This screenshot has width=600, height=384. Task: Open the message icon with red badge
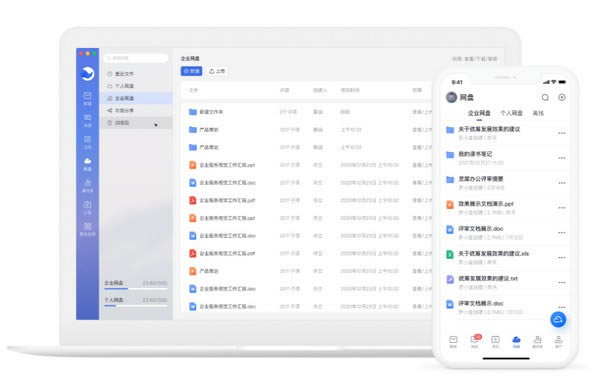[475, 339]
